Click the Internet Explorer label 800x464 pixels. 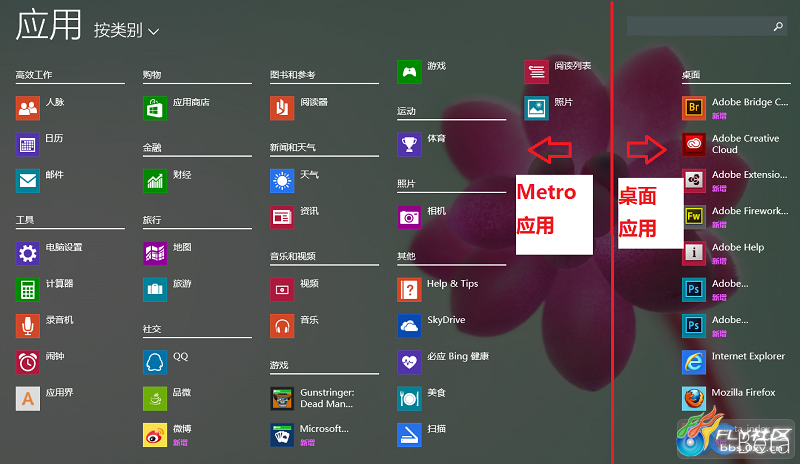coord(748,356)
